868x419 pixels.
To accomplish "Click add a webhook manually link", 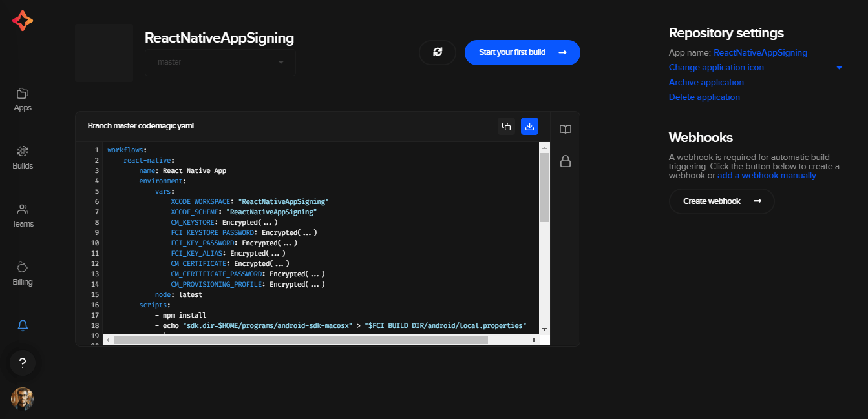I will (x=767, y=175).
